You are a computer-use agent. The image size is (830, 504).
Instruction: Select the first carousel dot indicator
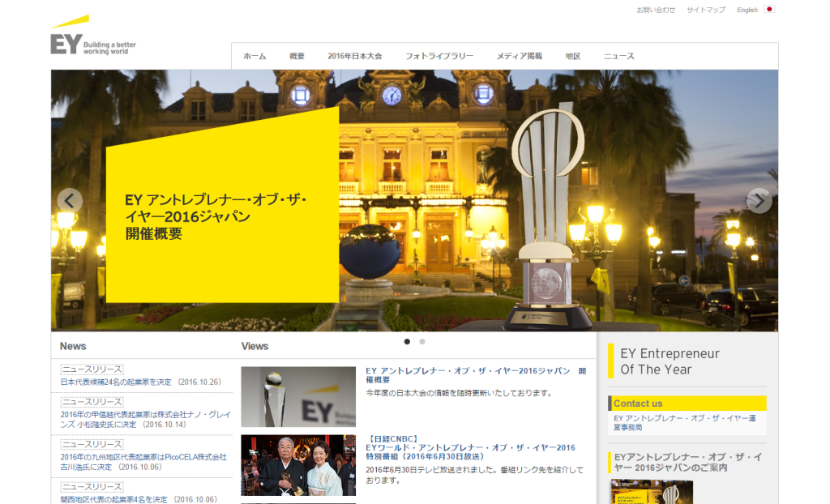tap(407, 341)
